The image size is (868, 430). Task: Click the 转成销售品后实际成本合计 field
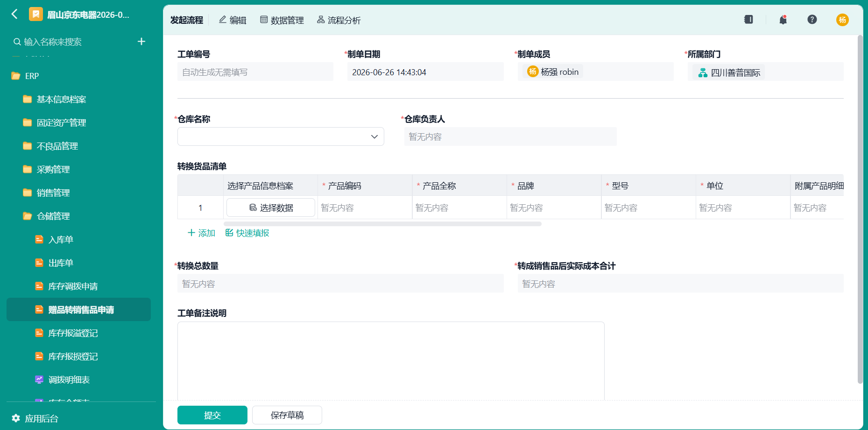click(x=681, y=283)
